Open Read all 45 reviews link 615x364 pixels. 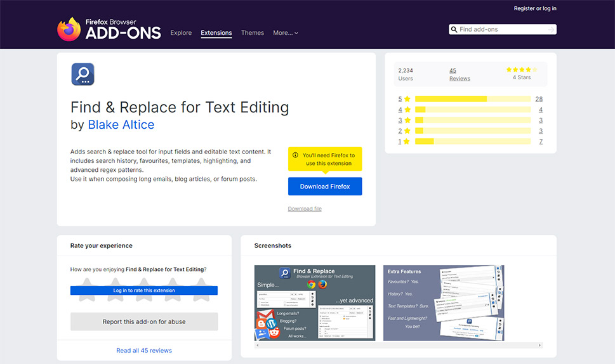tap(144, 351)
